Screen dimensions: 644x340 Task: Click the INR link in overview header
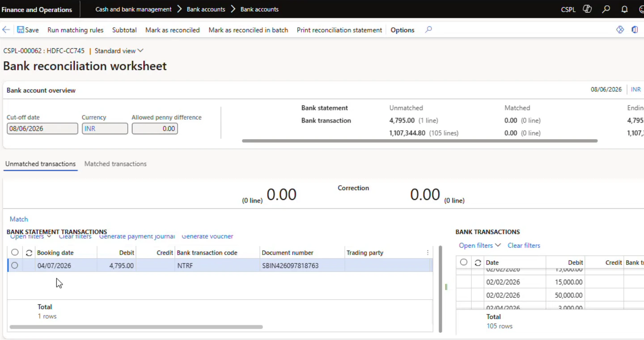(636, 89)
